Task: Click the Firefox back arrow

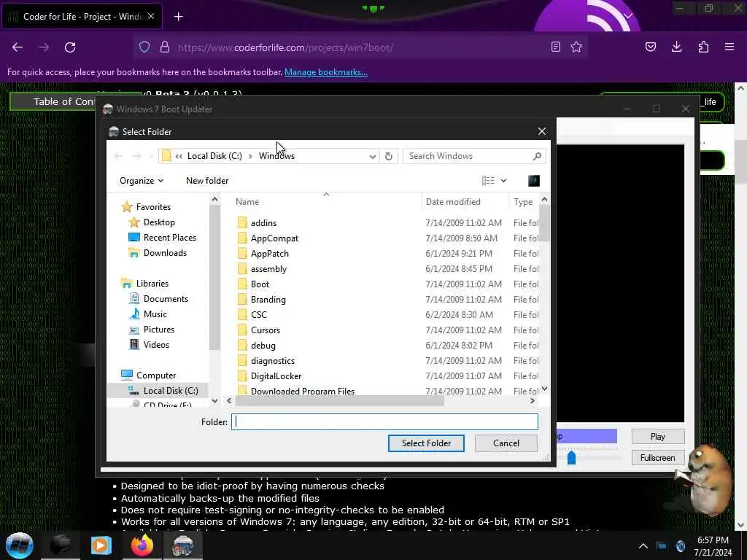Action: coord(18,47)
